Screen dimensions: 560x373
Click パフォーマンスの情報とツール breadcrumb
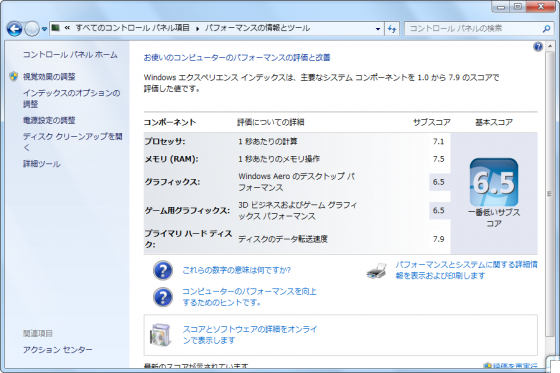257,28
